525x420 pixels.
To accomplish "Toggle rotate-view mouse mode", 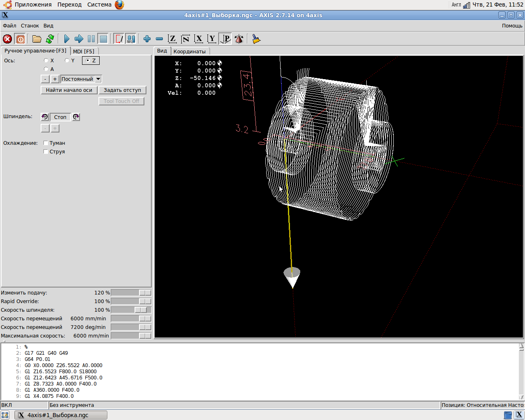I will pyautogui.click(x=239, y=39).
